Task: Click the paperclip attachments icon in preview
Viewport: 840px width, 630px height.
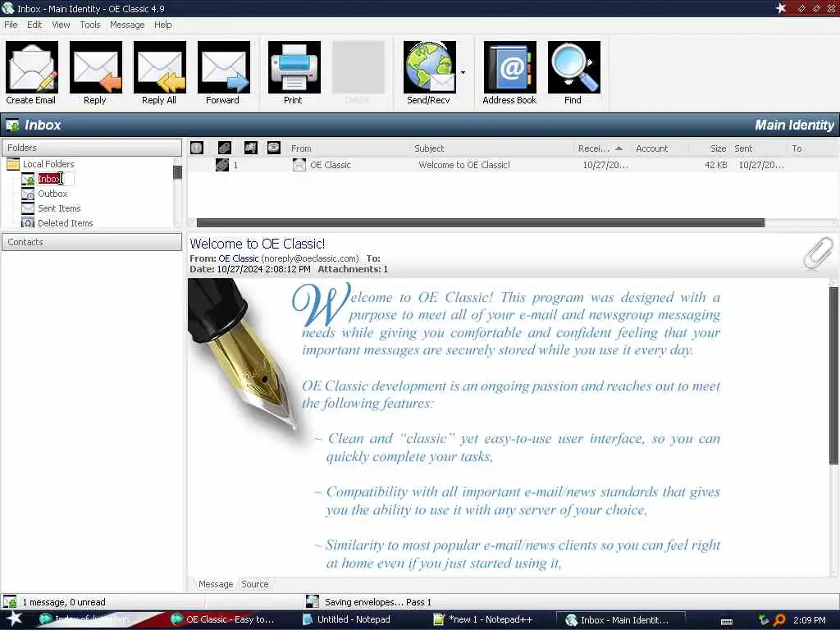Action: click(818, 253)
